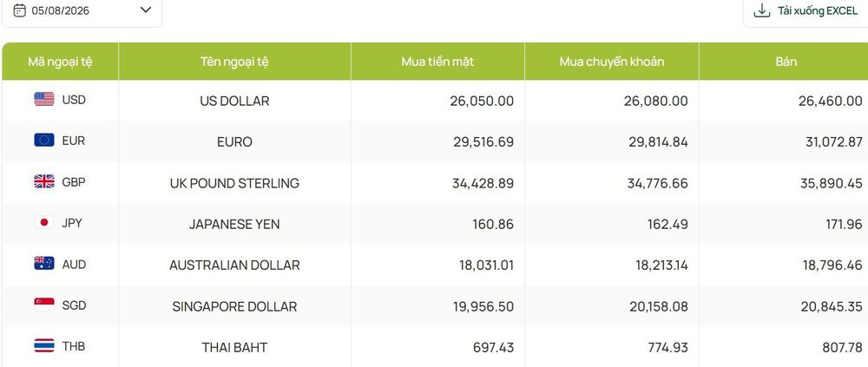Click the Japan flag icon for JPY

click(x=44, y=223)
